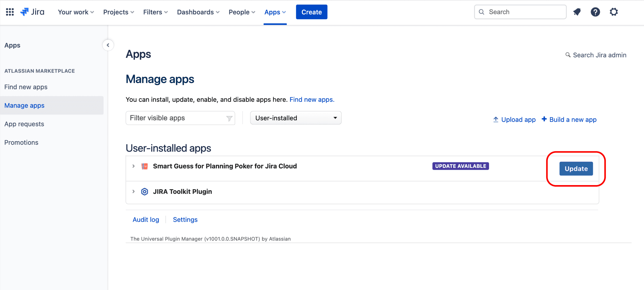Click the Smart Guess Planning Poker app icon
644x290 pixels.
(x=144, y=166)
